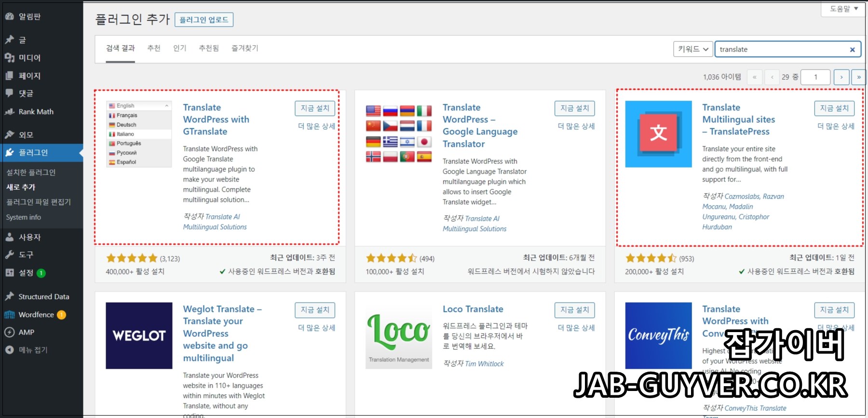The image size is (868, 418).
Task: Open author link Tim Whitlock
Action: coord(484,364)
